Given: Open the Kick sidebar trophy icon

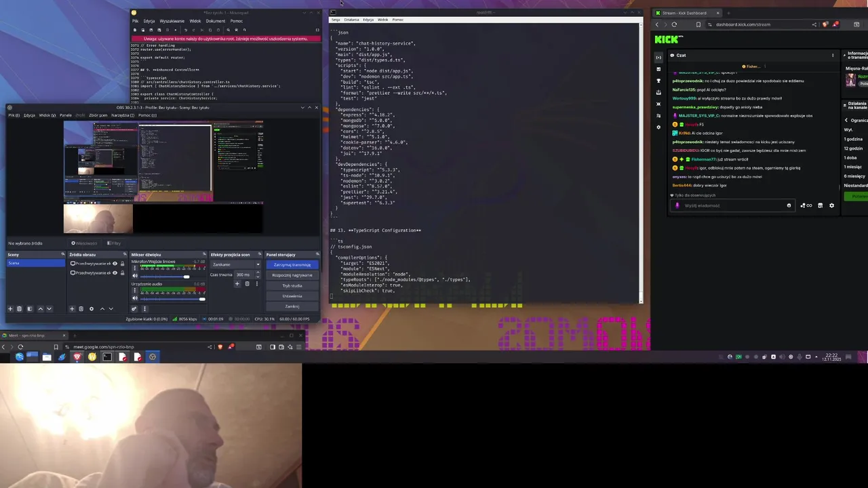Looking at the screenshot, I should tap(658, 81).
